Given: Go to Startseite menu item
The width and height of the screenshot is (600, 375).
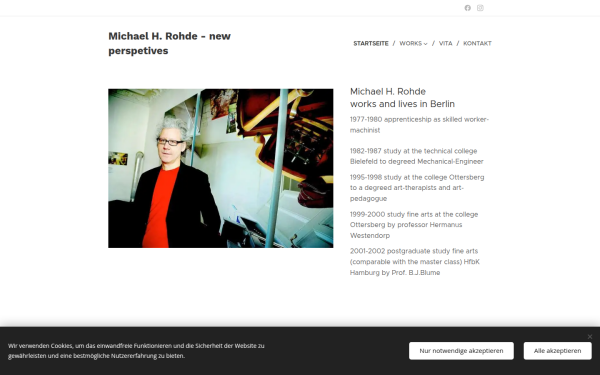Looking at the screenshot, I should 371,44.
